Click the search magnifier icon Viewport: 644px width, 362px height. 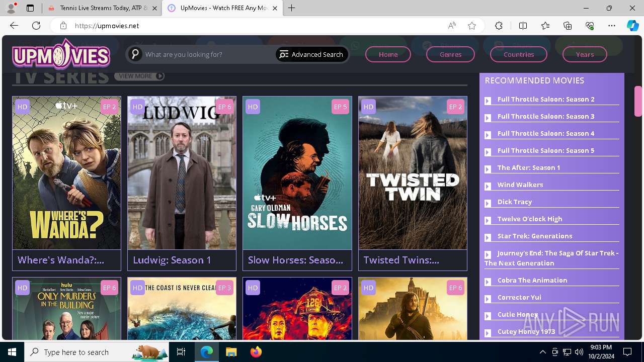click(135, 54)
